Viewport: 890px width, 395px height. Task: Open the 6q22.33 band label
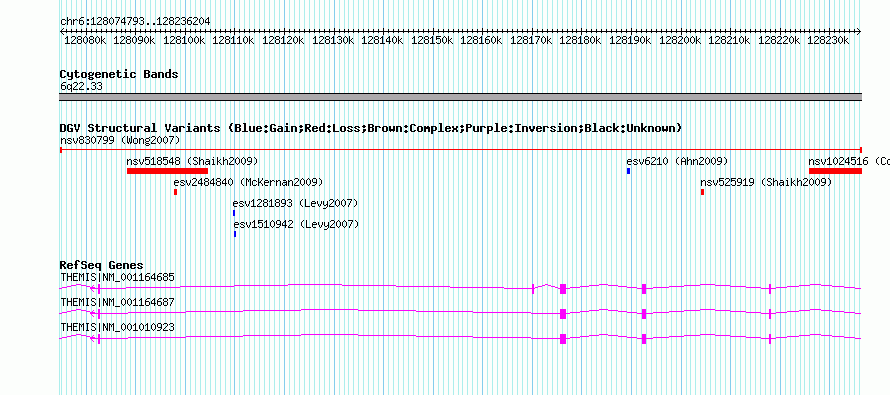coord(81,87)
